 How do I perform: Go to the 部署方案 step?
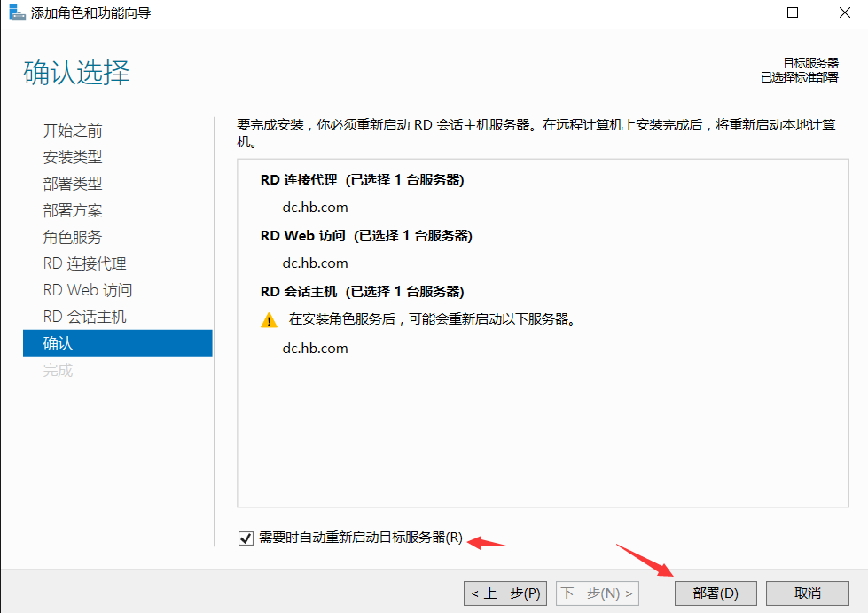pos(73,210)
